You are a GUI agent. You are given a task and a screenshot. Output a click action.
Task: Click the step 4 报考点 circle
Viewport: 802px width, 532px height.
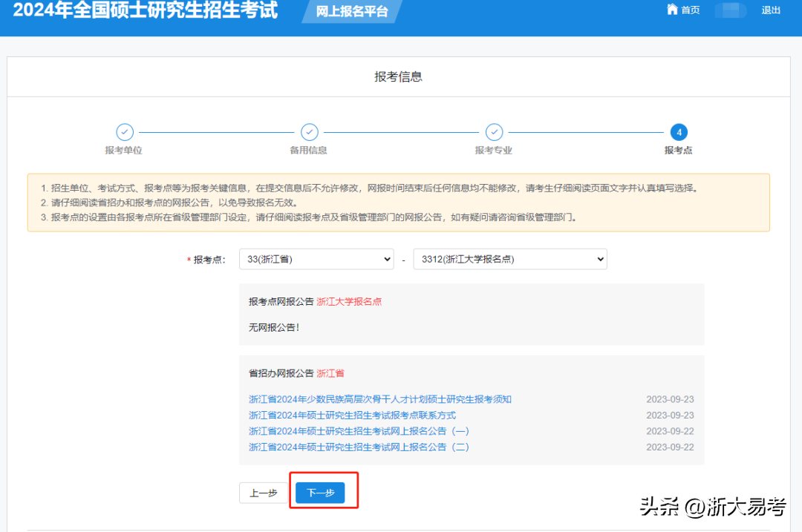(678, 132)
